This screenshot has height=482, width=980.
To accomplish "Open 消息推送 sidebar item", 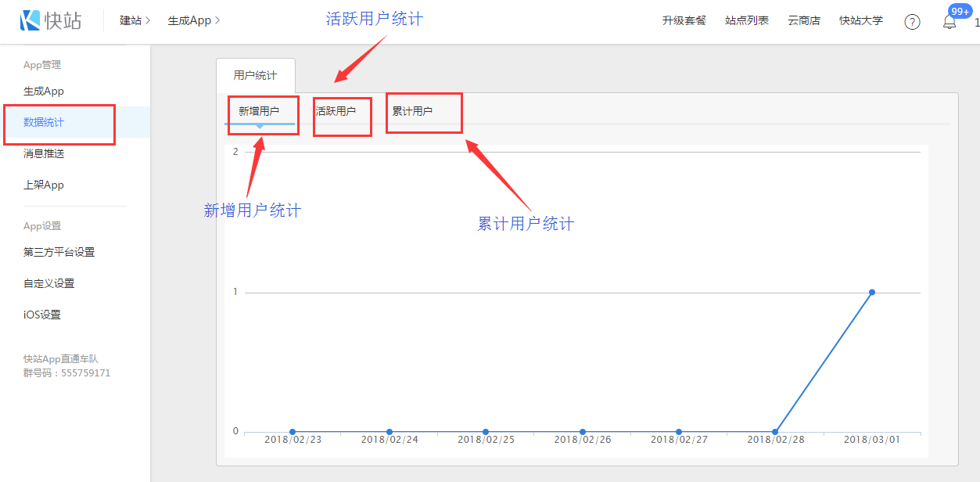I will point(44,154).
